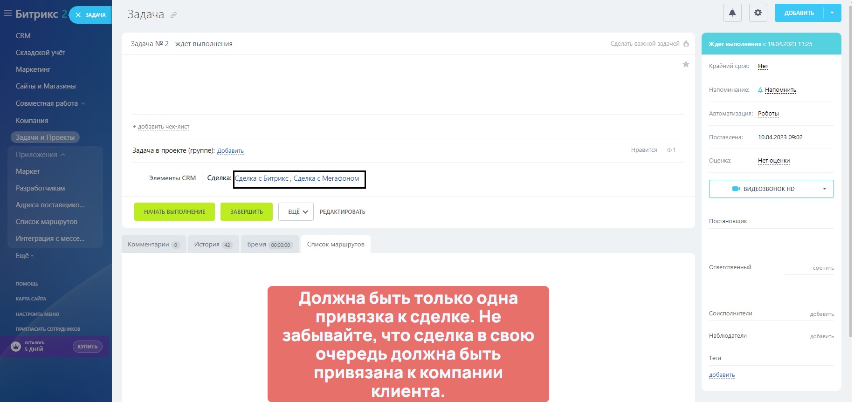Expand the video call options arrow
This screenshot has height=402, width=868.
coord(825,189)
